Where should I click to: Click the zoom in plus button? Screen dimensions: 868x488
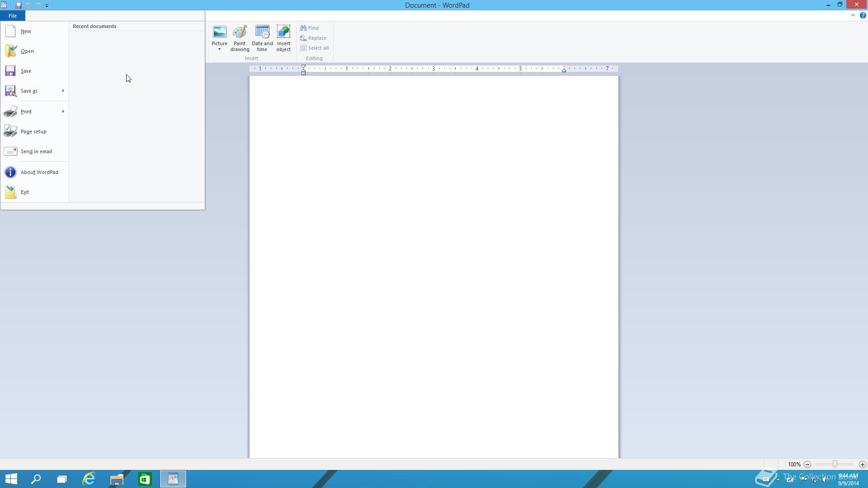click(x=862, y=465)
